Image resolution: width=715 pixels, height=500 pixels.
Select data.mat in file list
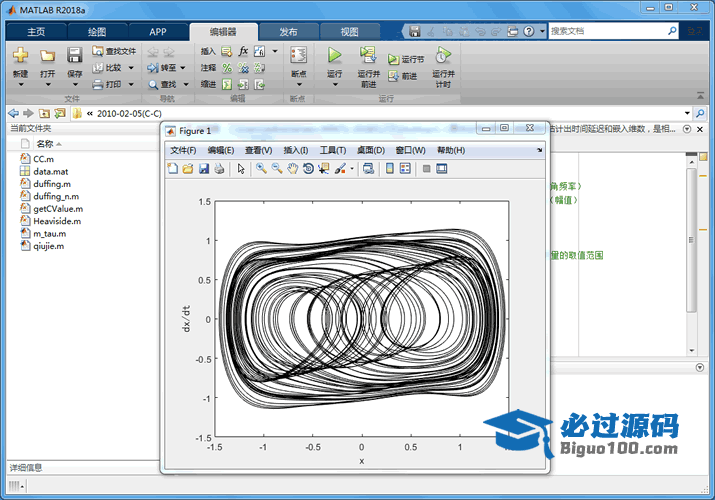51,171
